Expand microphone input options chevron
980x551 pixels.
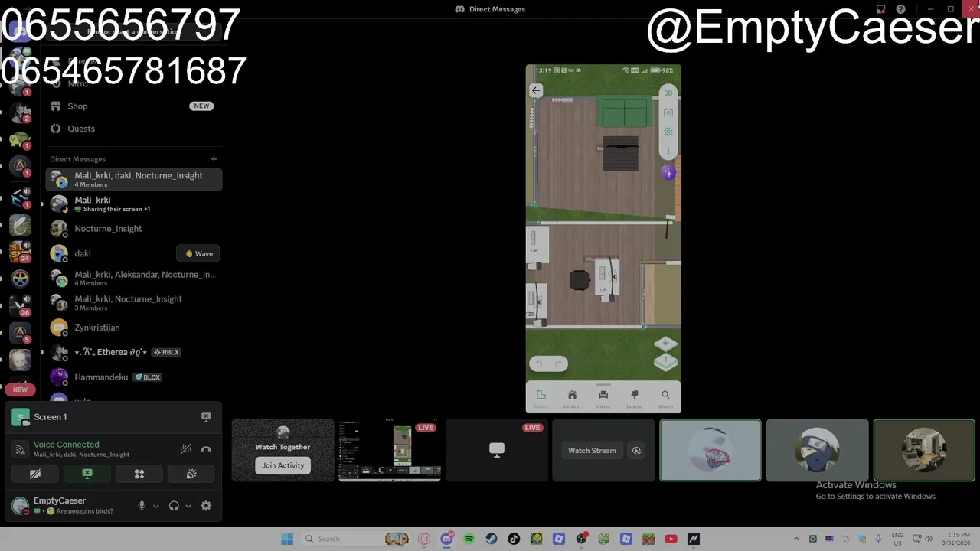pyautogui.click(x=155, y=506)
